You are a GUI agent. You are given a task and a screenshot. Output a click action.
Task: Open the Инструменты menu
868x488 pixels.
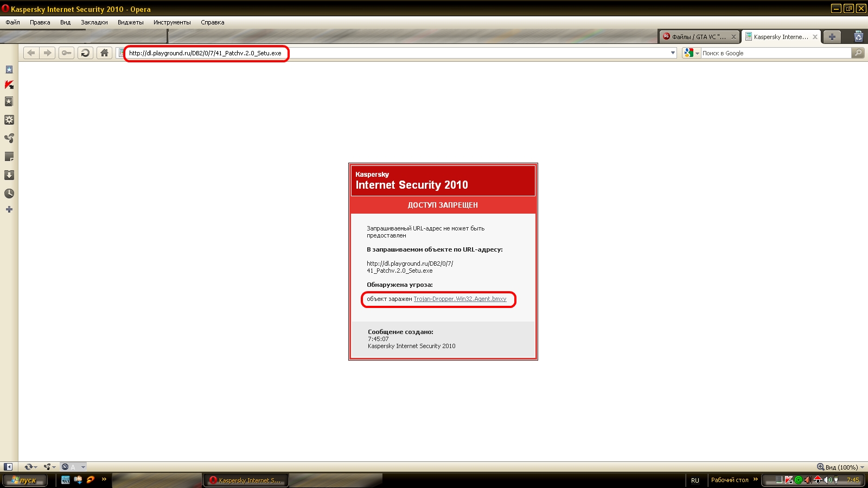pos(172,22)
